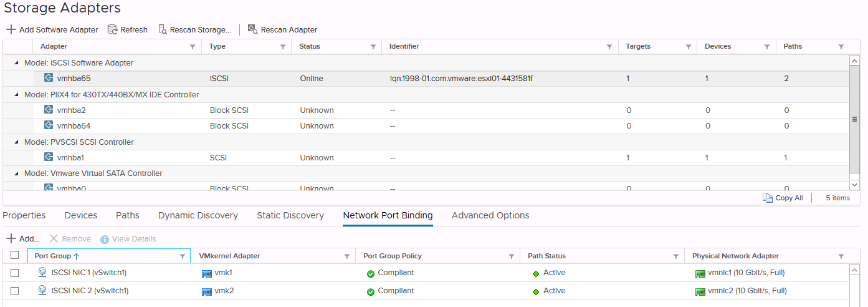
Task: Click the "5 items" count text
Action: click(x=837, y=198)
